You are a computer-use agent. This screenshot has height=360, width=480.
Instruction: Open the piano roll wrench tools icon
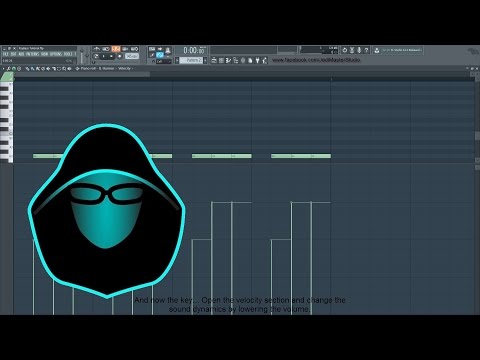click(8, 69)
